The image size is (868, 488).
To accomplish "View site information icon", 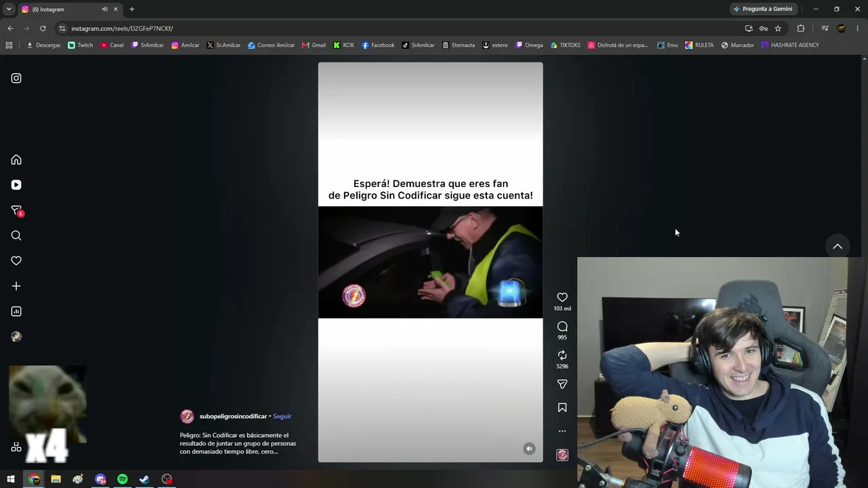I will click(x=62, y=28).
